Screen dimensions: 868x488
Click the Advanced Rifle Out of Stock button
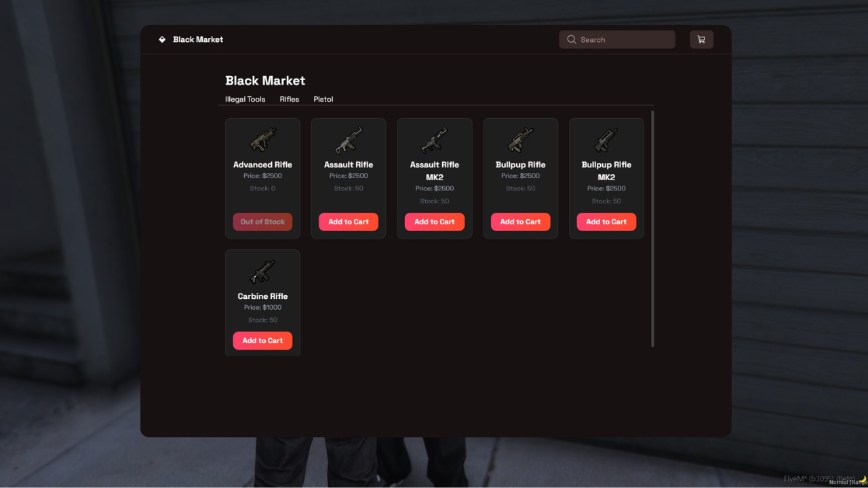click(x=262, y=222)
